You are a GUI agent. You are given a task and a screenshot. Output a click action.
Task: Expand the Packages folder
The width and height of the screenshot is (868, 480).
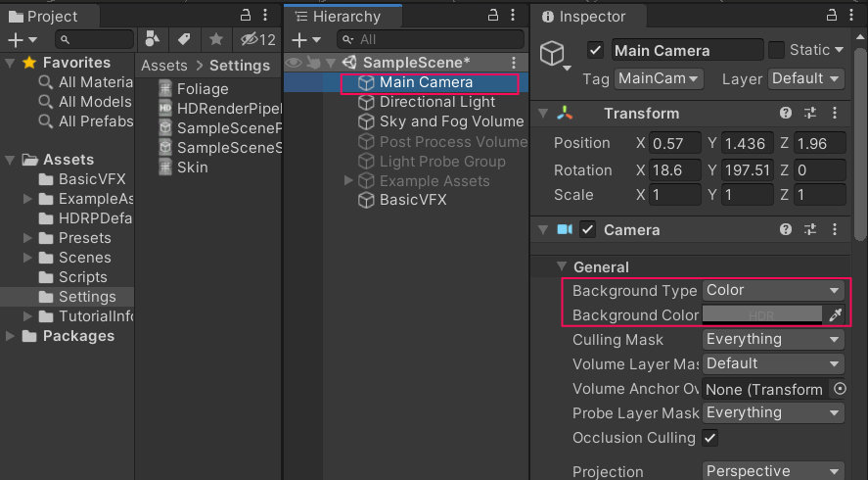(x=10, y=336)
